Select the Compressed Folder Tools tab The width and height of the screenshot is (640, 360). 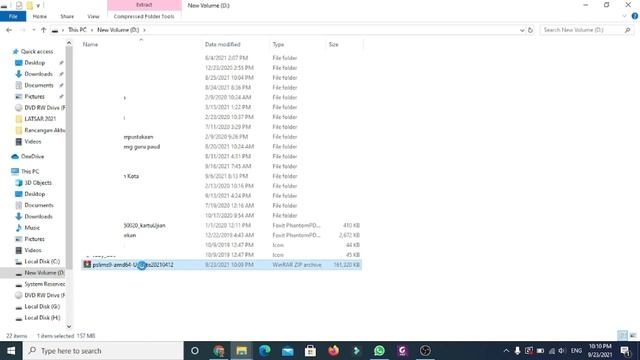tap(144, 16)
